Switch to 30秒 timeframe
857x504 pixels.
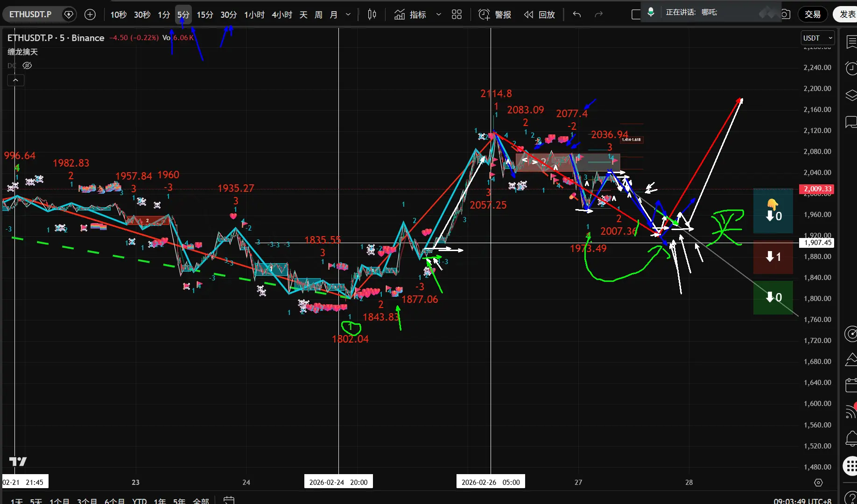(x=142, y=15)
